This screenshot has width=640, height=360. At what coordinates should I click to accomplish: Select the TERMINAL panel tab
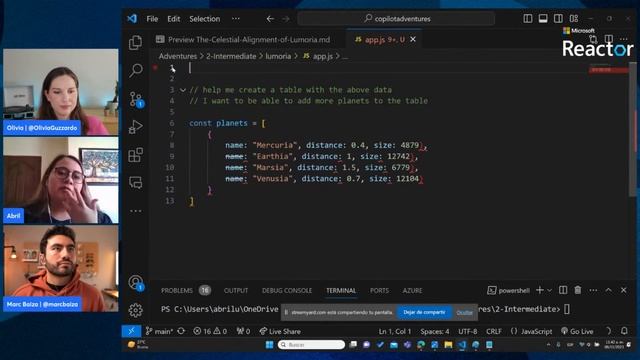click(341, 291)
